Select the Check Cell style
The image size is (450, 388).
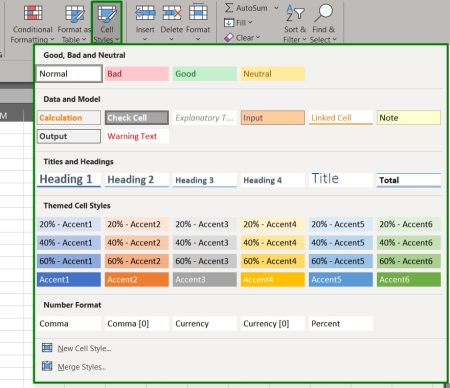(137, 118)
